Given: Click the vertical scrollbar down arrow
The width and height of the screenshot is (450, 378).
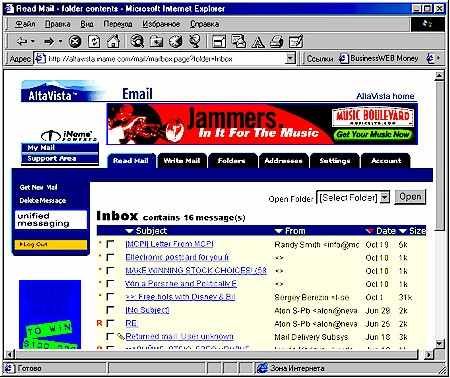Looking at the screenshot, I should [x=439, y=344].
